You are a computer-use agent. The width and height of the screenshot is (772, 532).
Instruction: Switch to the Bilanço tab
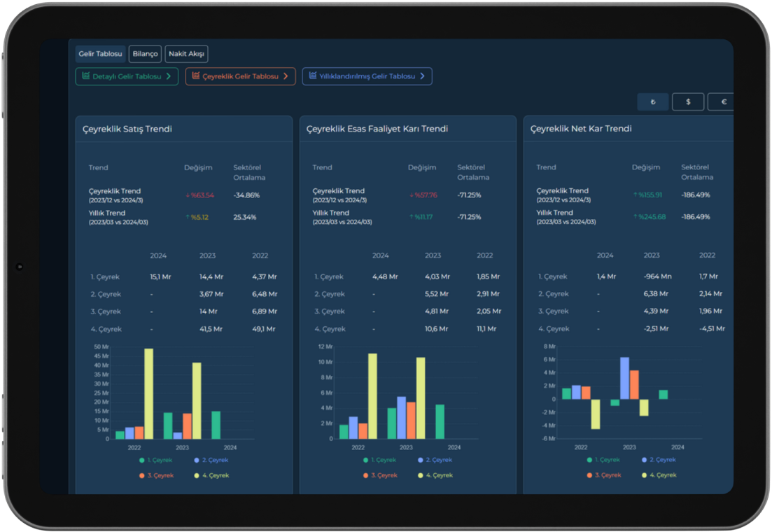[145, 54]
